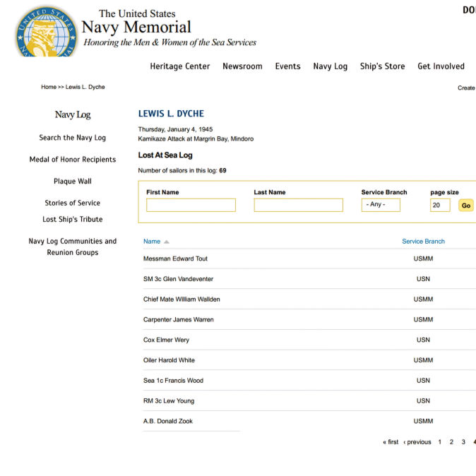Select Oiler Harold White entry
This screenshot has width=476, height=476.
point(169,360)
